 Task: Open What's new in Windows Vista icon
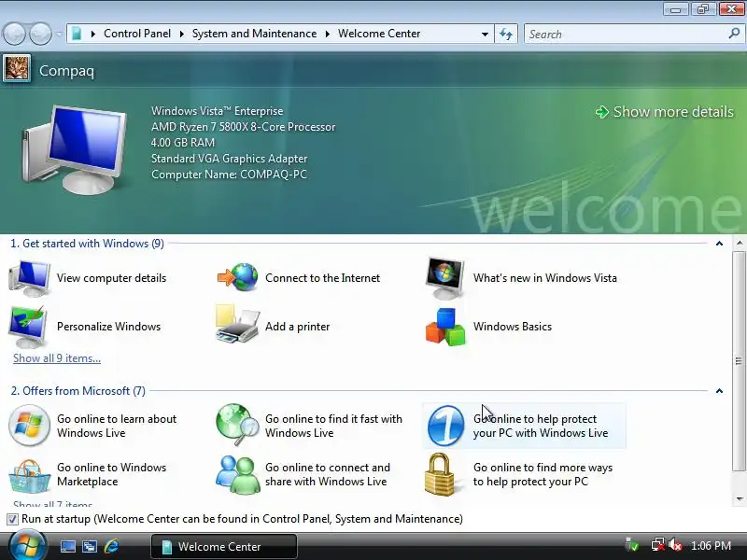pos(445,278)
